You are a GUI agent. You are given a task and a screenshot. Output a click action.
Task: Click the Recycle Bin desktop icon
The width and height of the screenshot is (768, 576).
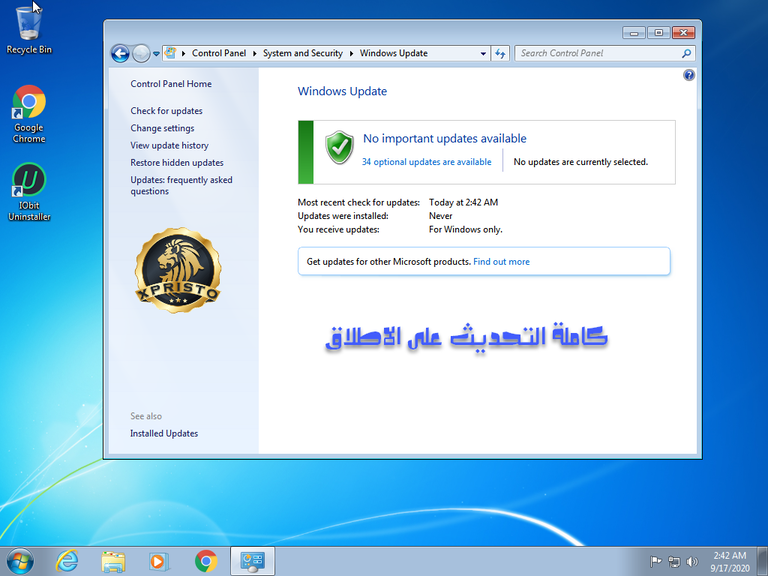click(29, 29)
